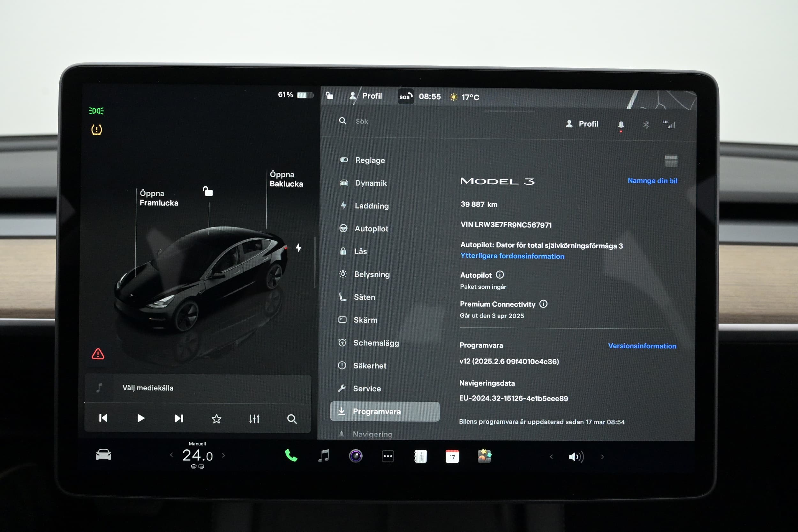Tap the SOS emergency icon
The image size is (798, 532).
point(405,97)
